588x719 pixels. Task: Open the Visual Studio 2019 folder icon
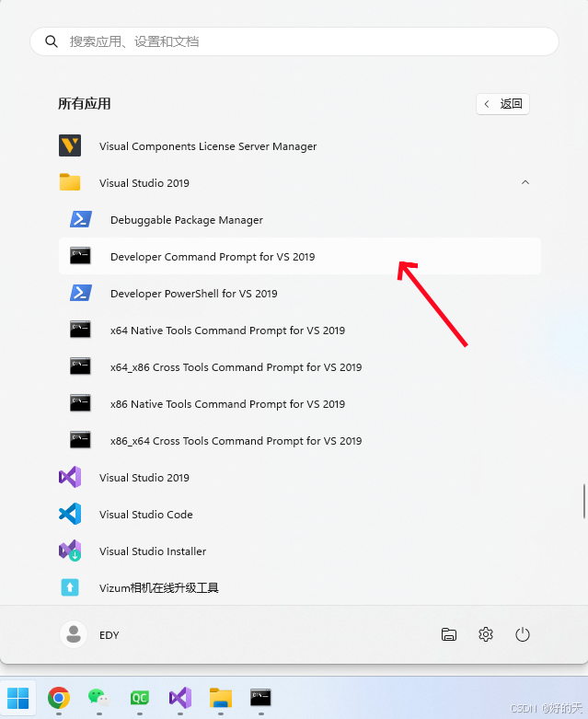(x=70, y=182)
